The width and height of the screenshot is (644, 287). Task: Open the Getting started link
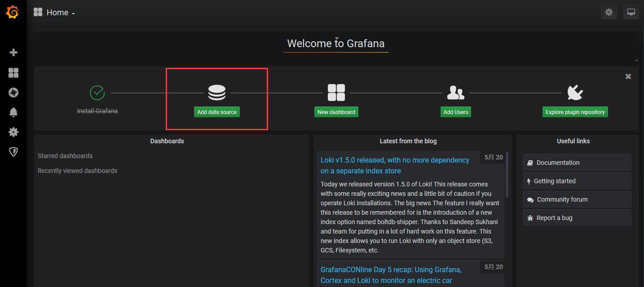577,181
